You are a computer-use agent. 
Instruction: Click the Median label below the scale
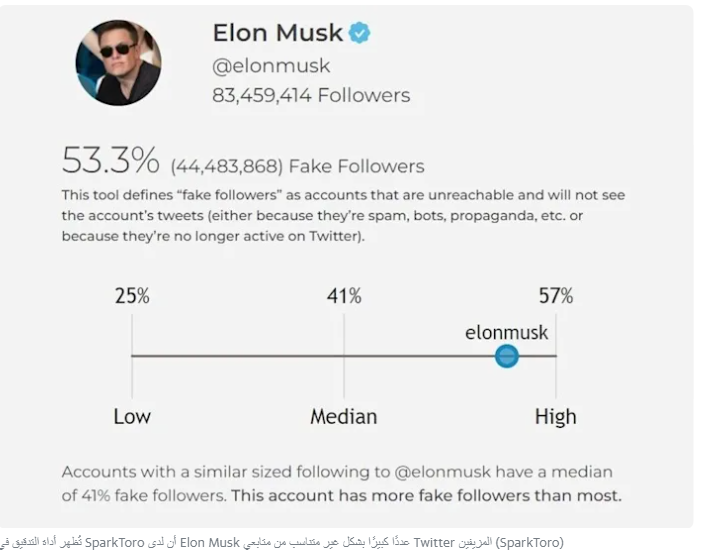pyautogui.click(x=343, y=416)
